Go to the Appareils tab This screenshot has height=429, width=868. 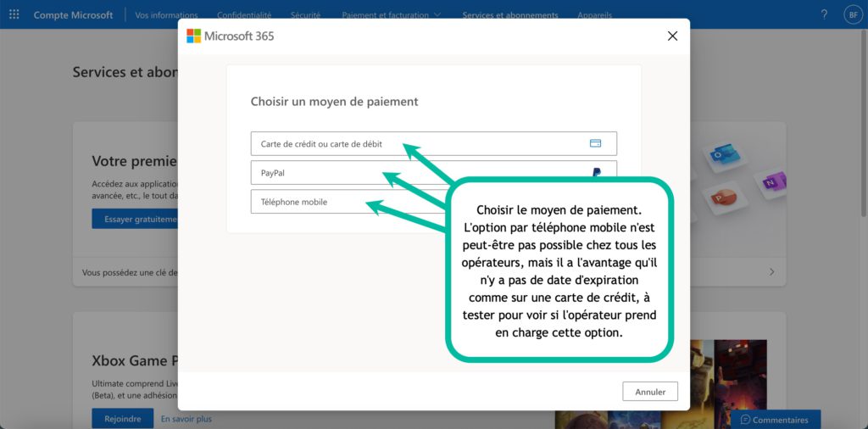pos(594,15)
